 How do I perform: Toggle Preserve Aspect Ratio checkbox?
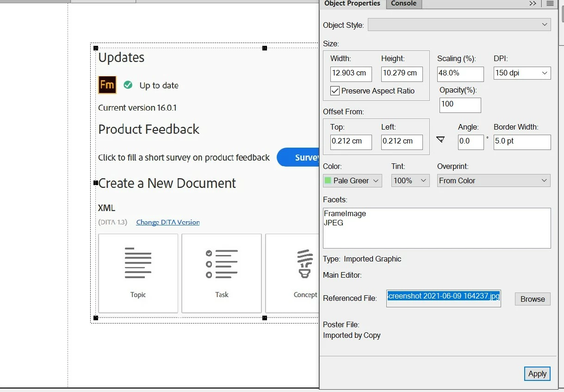[335, 91]
